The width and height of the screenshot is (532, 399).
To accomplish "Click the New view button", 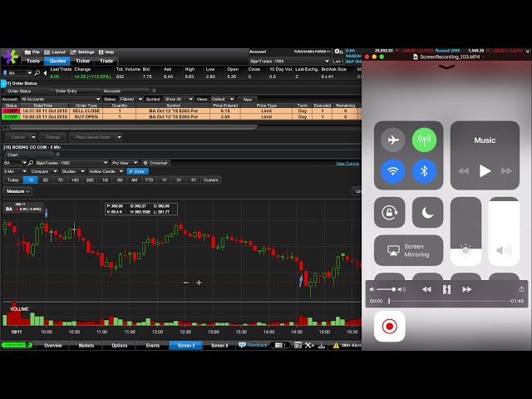I will point(248,100).
